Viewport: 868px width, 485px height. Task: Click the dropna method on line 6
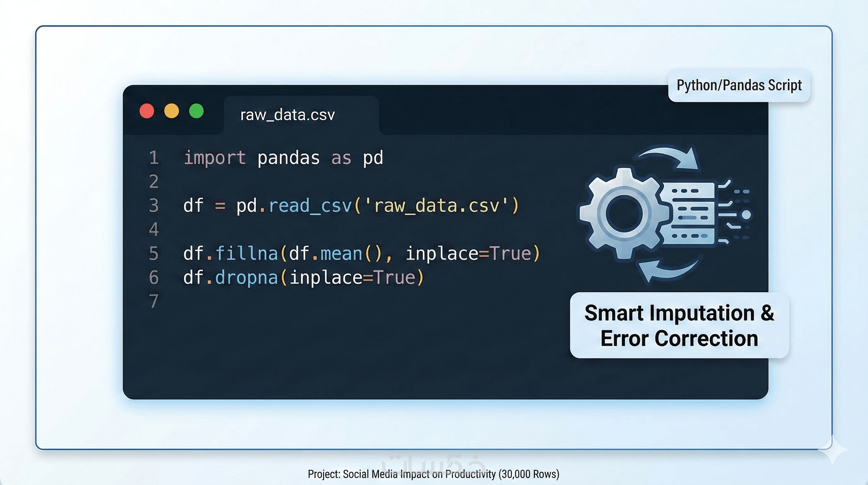tap(247, 278)
